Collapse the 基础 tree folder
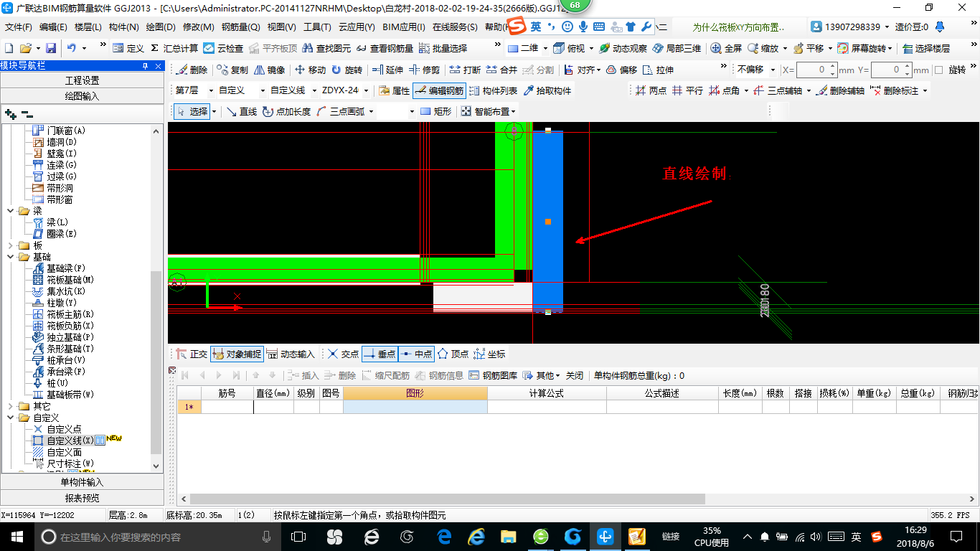The image size is (980, 551). [x=11, y=257]
